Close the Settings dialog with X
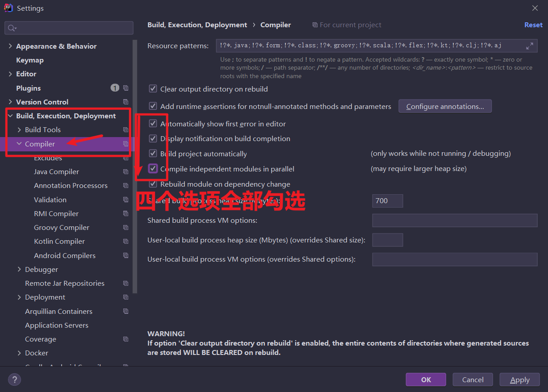The width and height of the screenshot is (548, 392). [x=535, y=8]
